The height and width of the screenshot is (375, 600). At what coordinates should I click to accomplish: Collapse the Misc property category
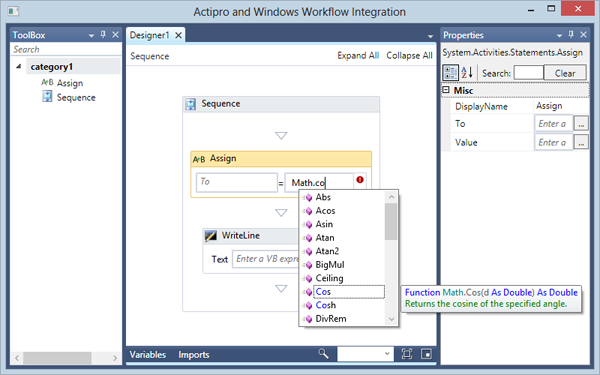click(x=446, y=90)
